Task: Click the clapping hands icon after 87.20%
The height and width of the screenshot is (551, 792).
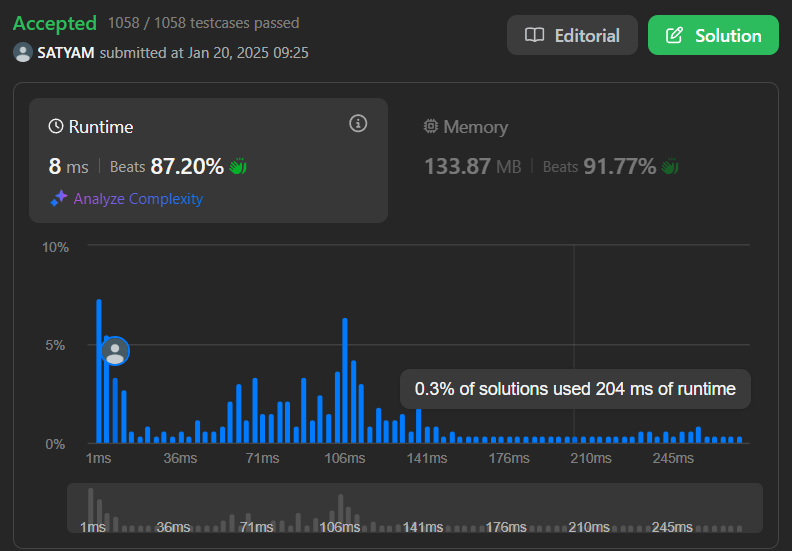Action: pyautogui.click(x=238, y=166)
